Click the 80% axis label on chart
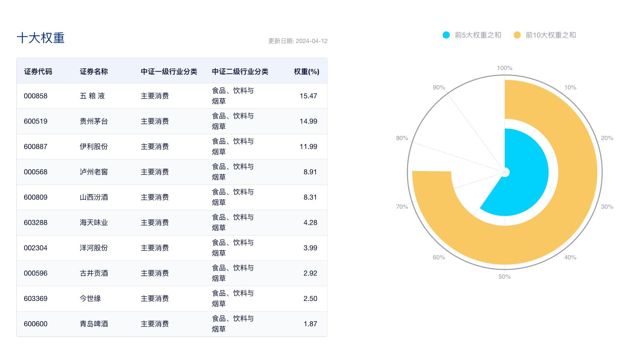Viewport: 644px width, 344px height. click(x=402, y=138)
